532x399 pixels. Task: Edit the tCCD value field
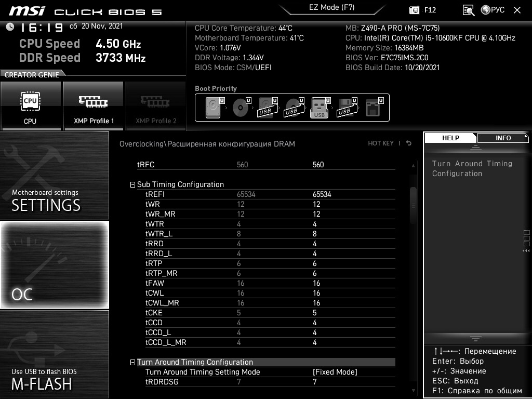coord(315,322)
